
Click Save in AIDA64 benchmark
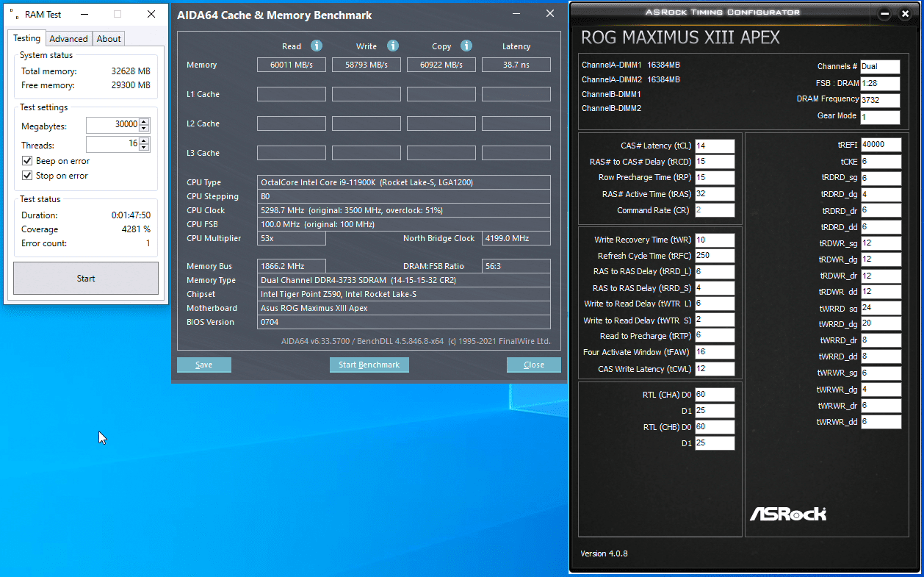point(204,365)
